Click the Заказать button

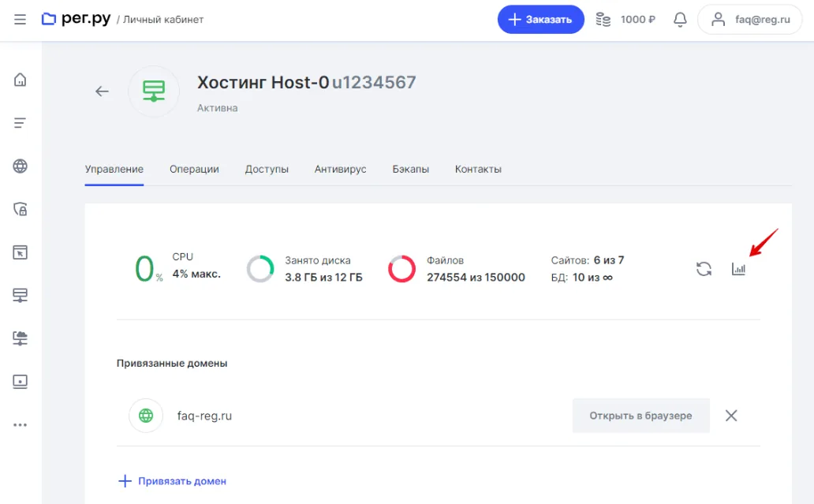point(540,19)
